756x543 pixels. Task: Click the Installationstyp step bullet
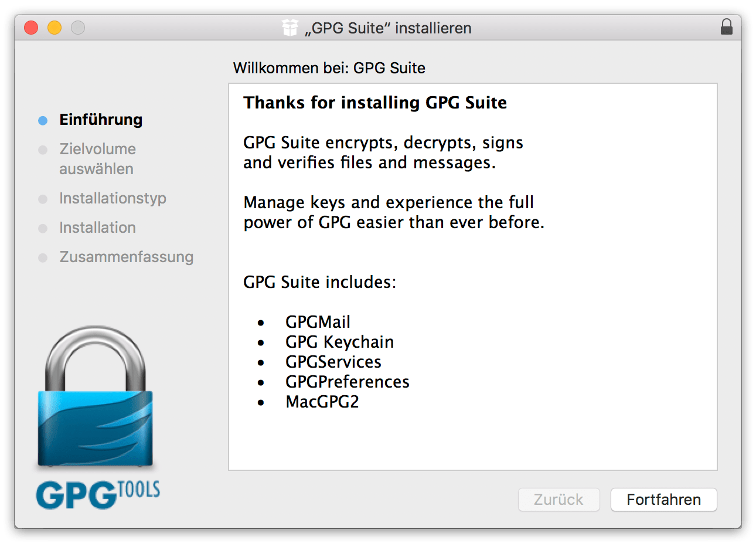click(43, 199)
